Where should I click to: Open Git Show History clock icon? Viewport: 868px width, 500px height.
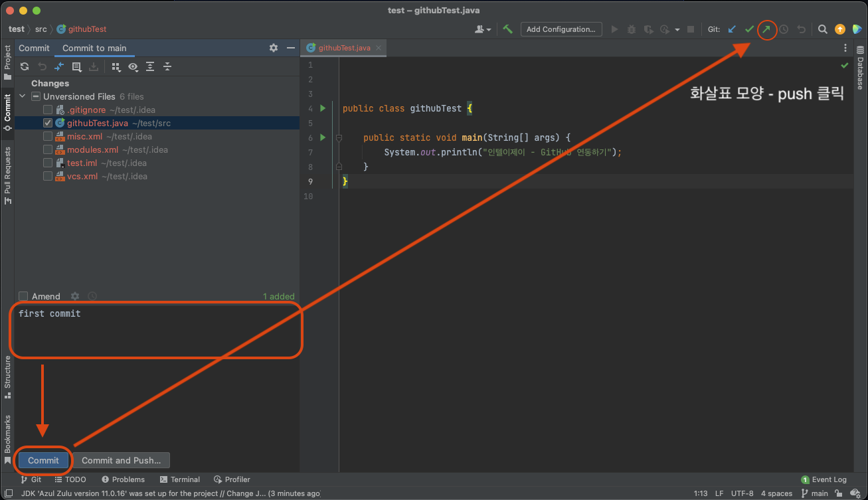click(784, 29)
